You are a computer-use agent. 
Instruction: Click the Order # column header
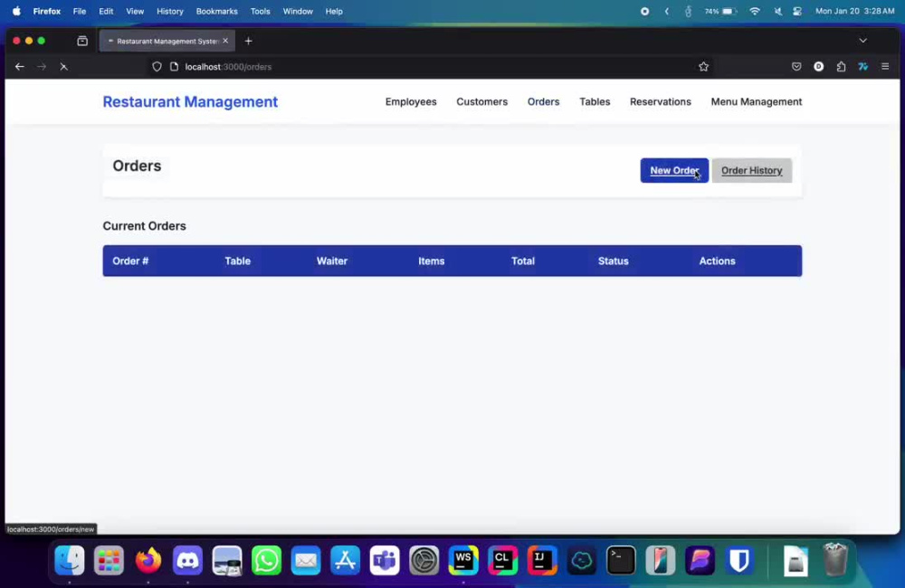click(x=130, y=261)
